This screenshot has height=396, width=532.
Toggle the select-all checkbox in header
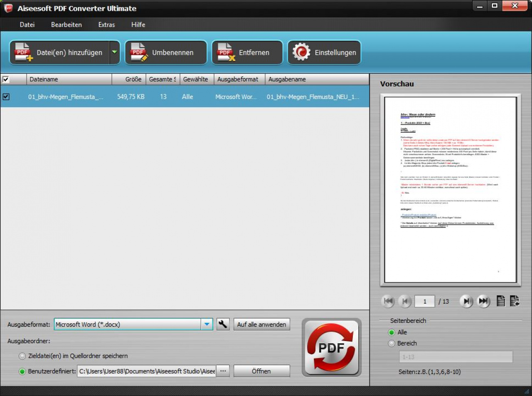click(x=6, y=79)
